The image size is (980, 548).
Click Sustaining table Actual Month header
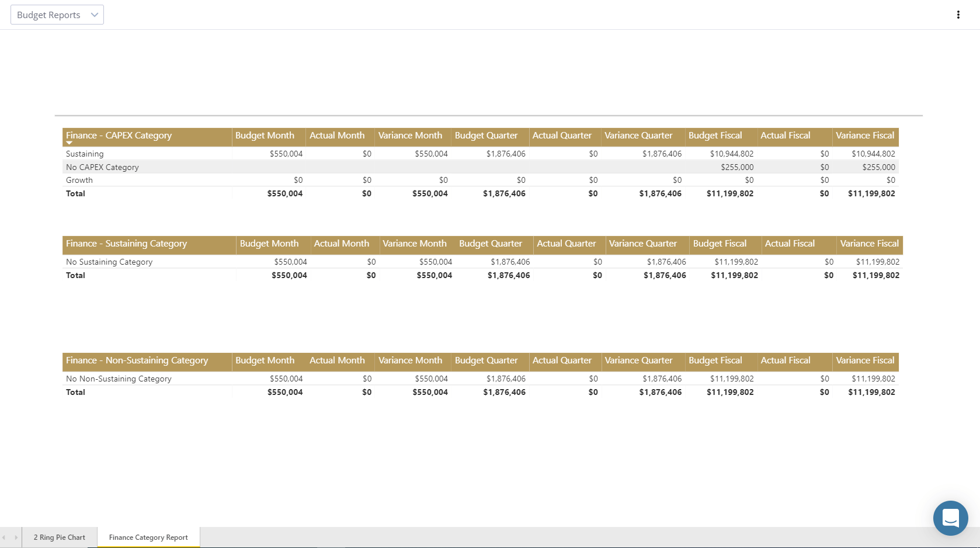pyautogui.click(x=342, y=244)
